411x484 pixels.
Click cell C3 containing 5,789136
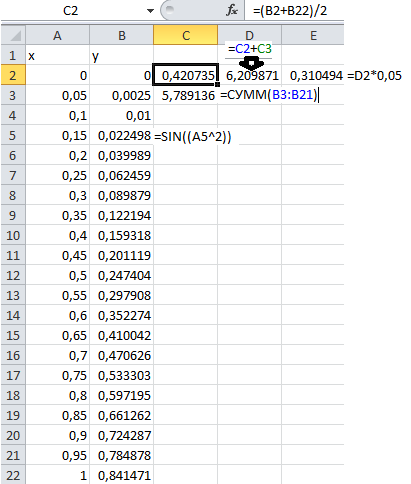(x=186, y=95)
